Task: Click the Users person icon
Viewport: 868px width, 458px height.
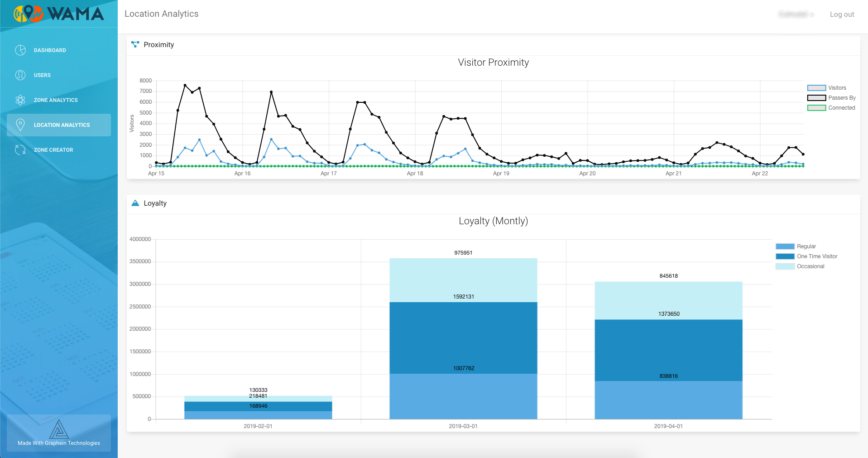Action: click(x=20, y=75)
